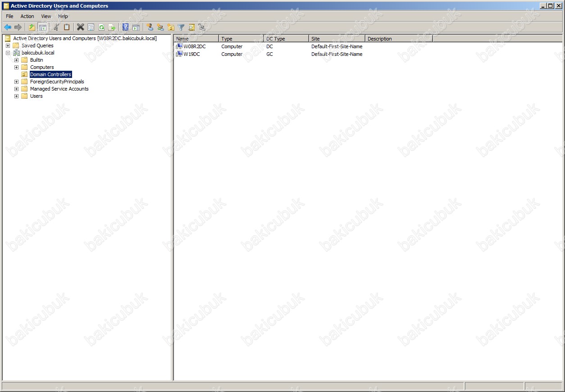Collapse the bakicubuk.local domain node
Viewport: 565px width, 392px height.
point(8,53)
